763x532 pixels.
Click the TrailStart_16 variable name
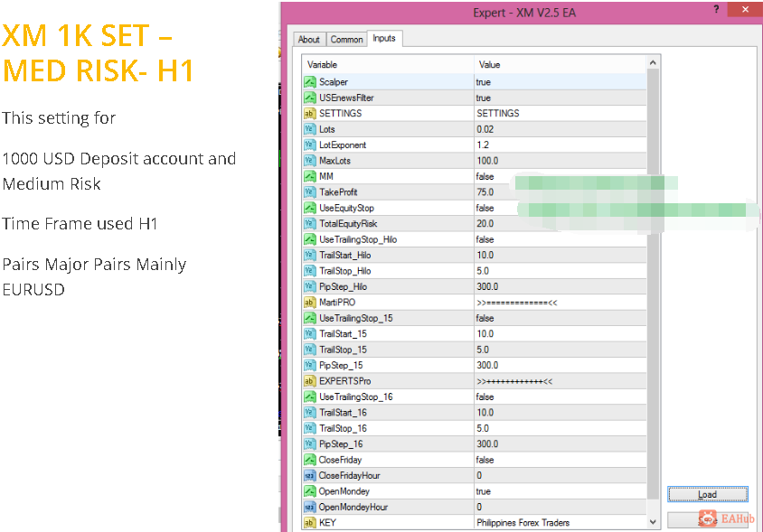tap(343, 413)
